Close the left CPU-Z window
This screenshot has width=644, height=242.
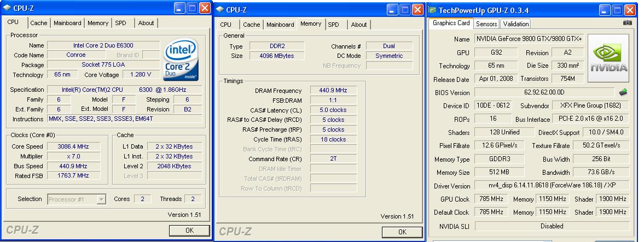pos(205,8)
